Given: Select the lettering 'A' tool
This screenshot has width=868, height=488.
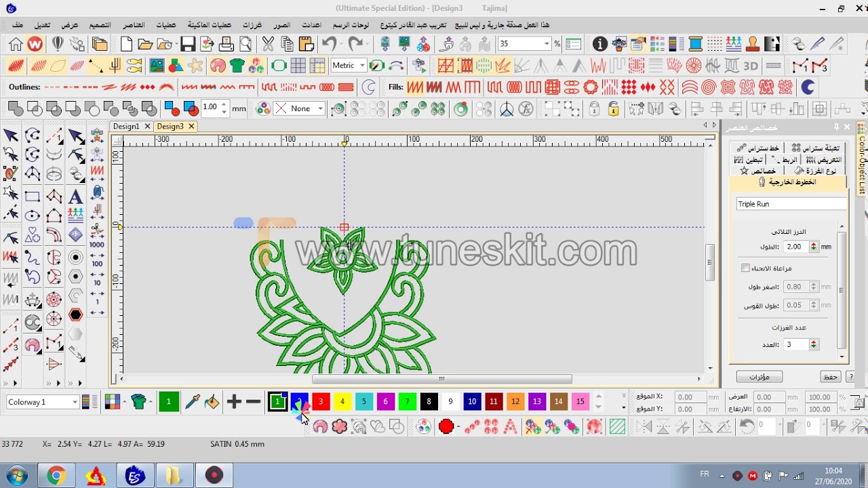Looking at the screenshot, I should tap(75, 197).
